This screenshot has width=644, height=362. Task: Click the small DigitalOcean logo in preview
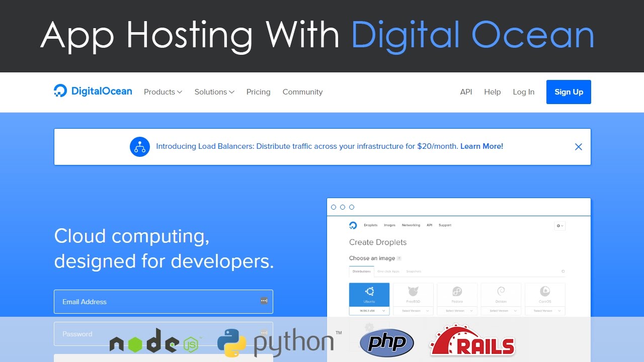click(x=353, y=225)
